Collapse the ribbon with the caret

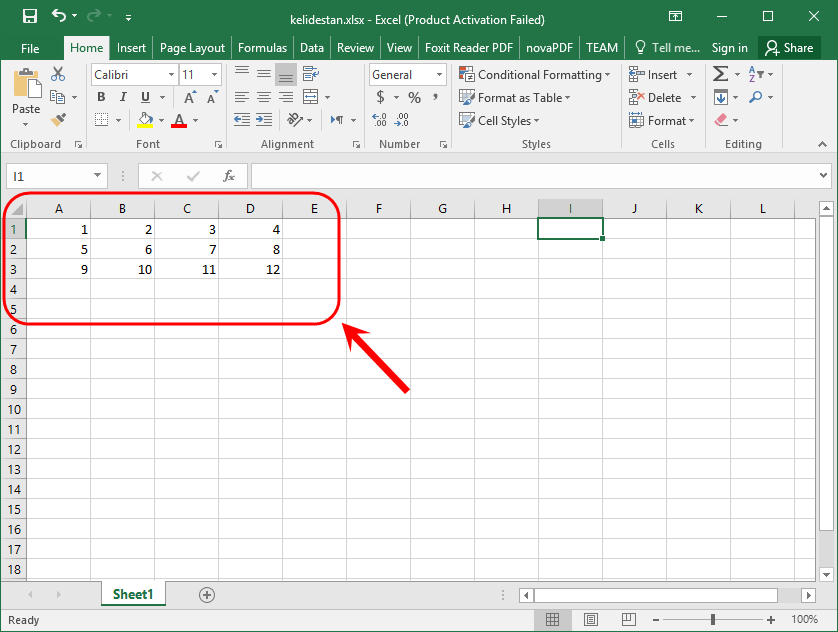point(823,144)
